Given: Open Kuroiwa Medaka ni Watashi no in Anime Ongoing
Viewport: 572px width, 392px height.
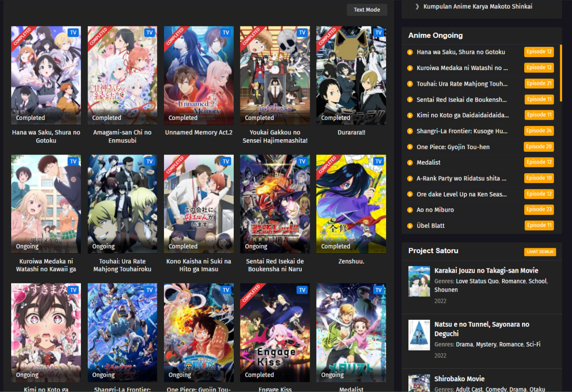Looking at the screenshot, I should (462, 68).
